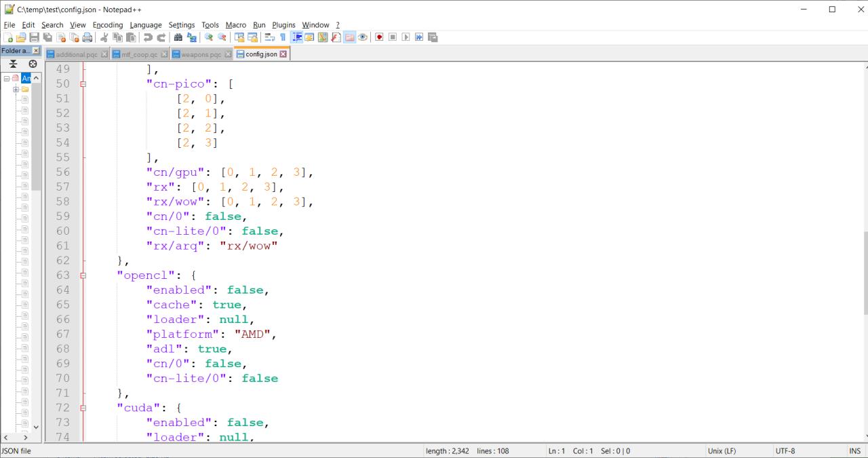Toggle show all characters pilcrow icon
The height and width of the screenshot is (458, 868).
click(282, 37)
